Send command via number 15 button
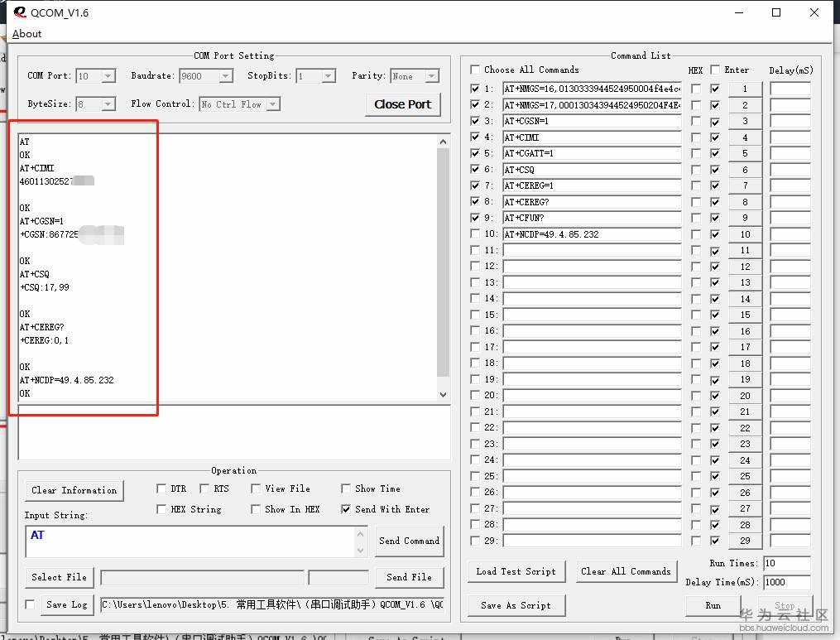The width and height of the screenshot is (840, 640). tap(745, 315)
